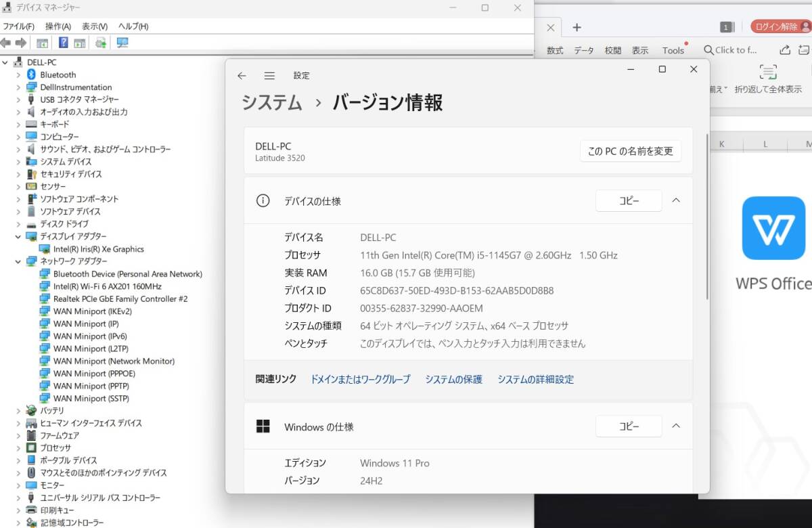This screenshot has height=528, width=812.
Task: Open the ヘルプ(H) menu
Action: (x=133, y=26)
